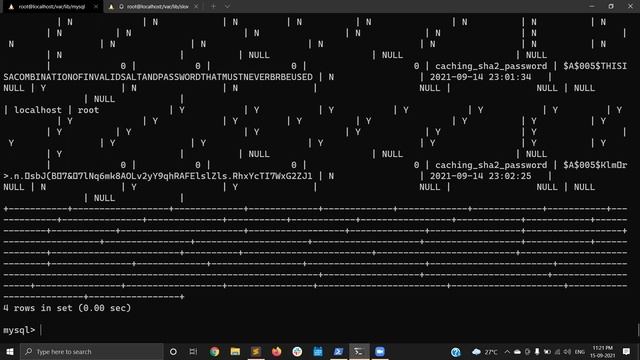Viewport: 640px width, 360px height.
Task: Open Cortana circle icon on taskbar
Action: tap(173, 351)
